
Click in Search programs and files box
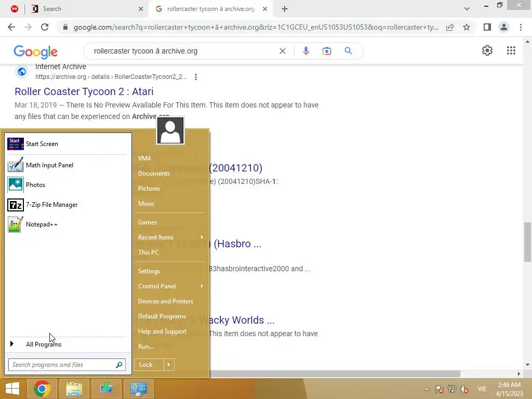coord(67,365)
